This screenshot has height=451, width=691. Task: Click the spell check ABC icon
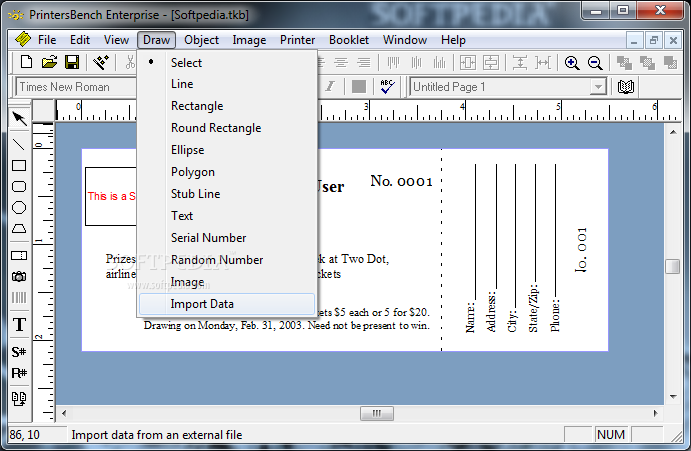click(387, 86)
